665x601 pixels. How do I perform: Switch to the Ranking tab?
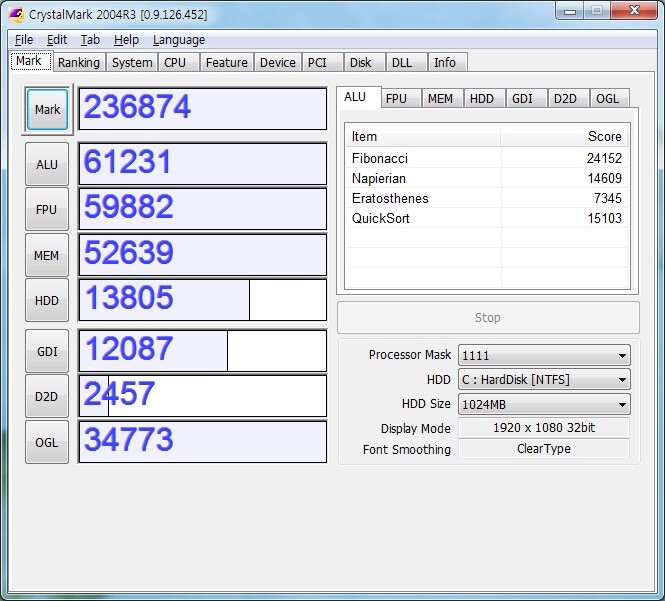coord(78,62)
